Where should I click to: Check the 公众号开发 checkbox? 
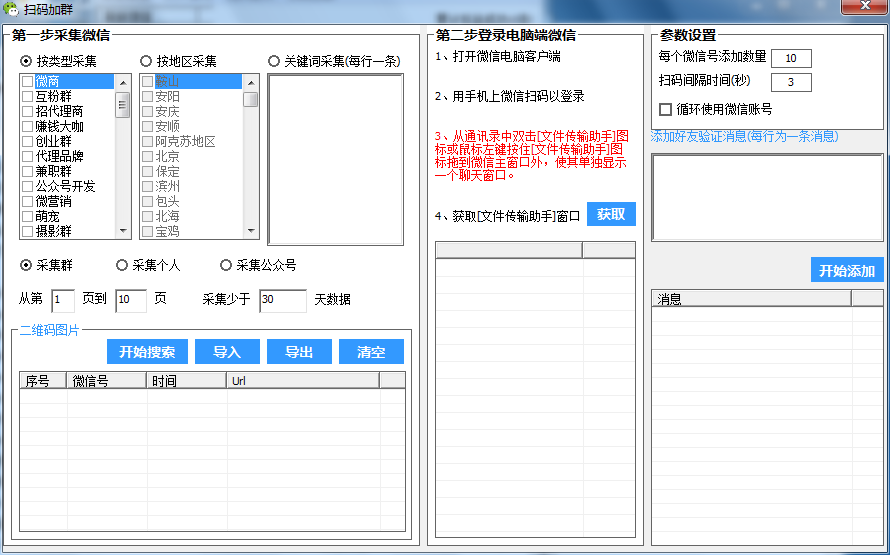tap(27, 186)
